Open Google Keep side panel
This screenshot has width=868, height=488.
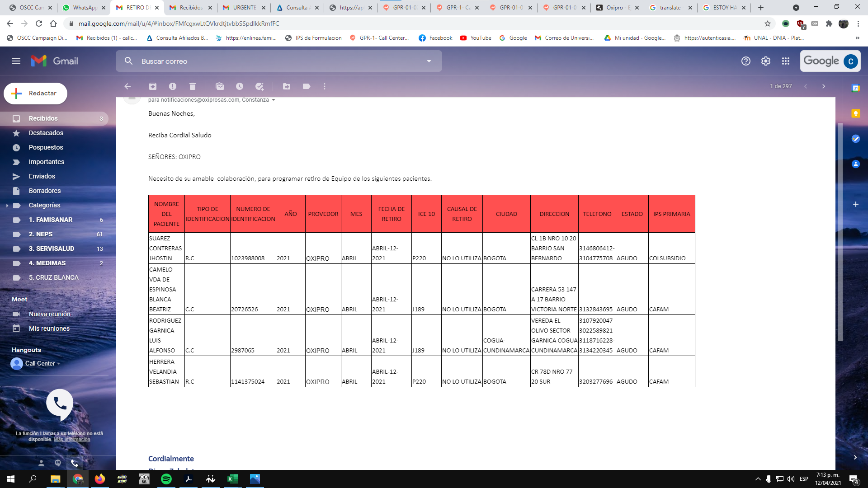pyautogui.click(x=856, y=113)
